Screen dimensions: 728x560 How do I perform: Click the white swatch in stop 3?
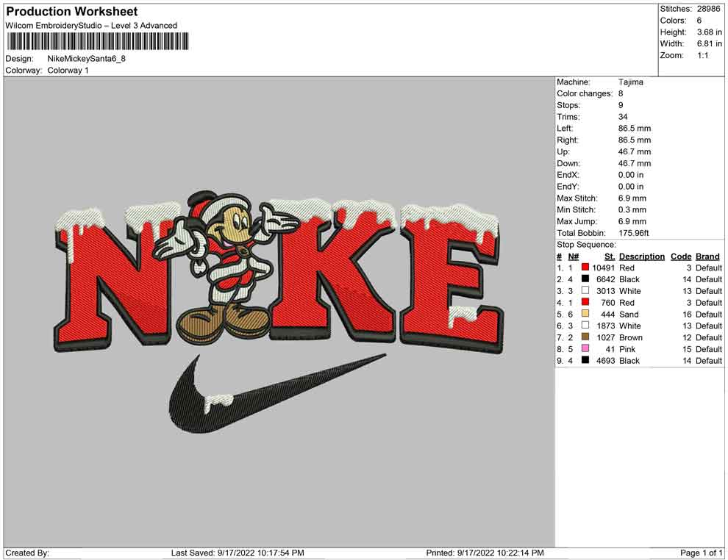(585, 290)
